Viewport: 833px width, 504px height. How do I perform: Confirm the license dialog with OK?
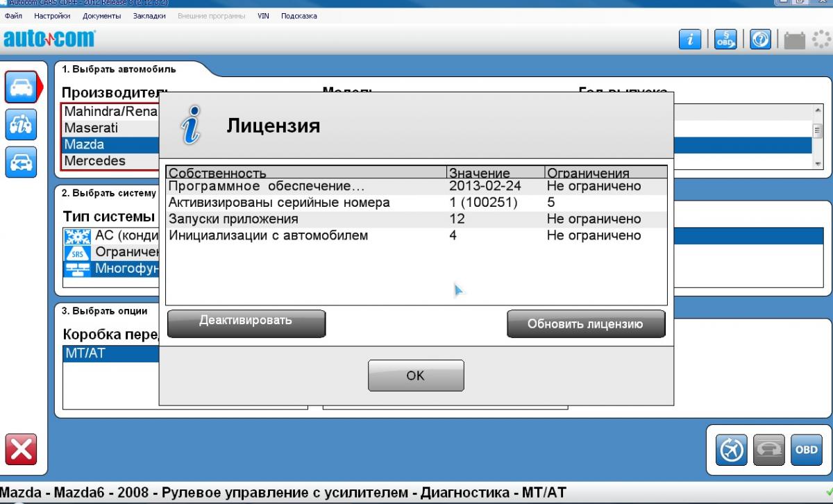pos(415,376)
